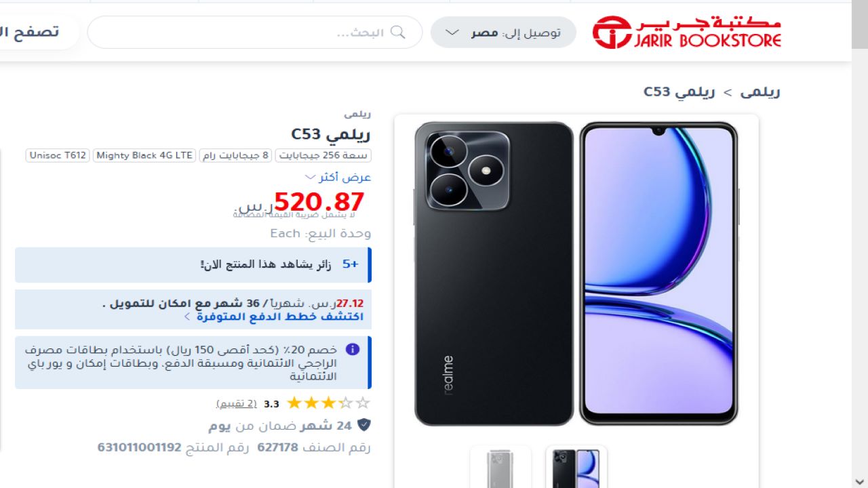
Task: Click the main Realme C53 product image
Action: 576,274
